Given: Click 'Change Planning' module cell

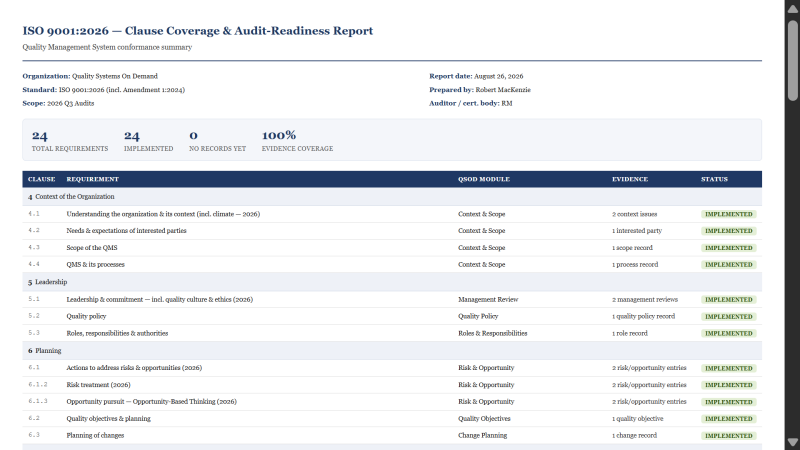Looking at the screenshot, I should tap(483, 436).
